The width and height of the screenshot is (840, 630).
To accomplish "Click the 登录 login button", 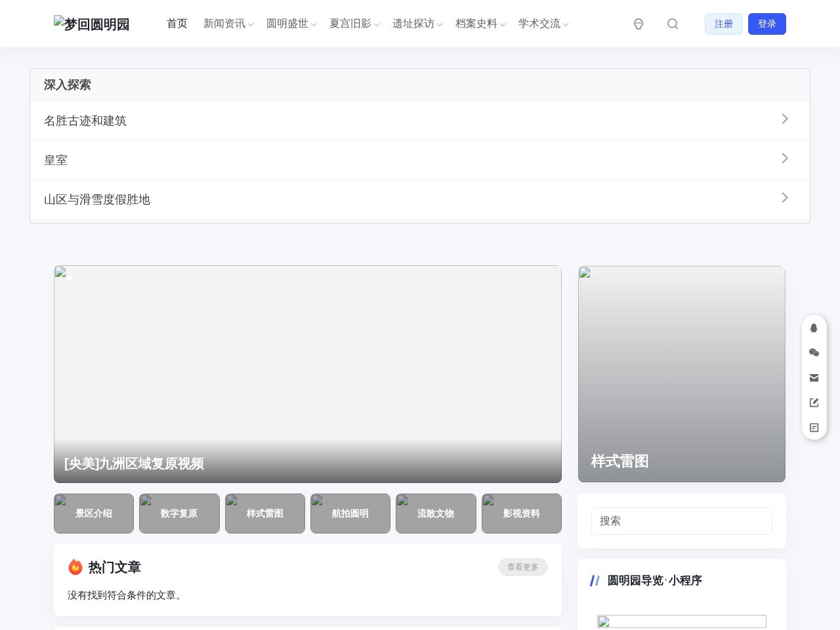I will coord(767,24).
